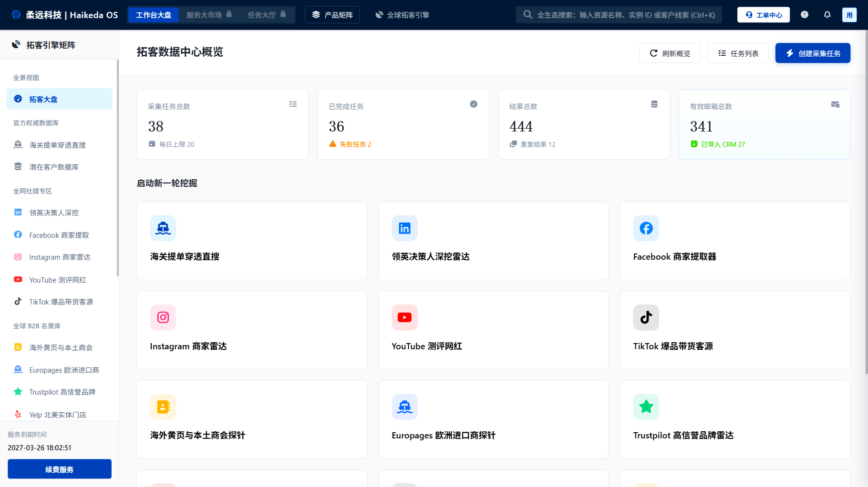The height and width of the screenshot is (487, 868).
Task: Click the user avatar icon
Action: click(849, 15)
